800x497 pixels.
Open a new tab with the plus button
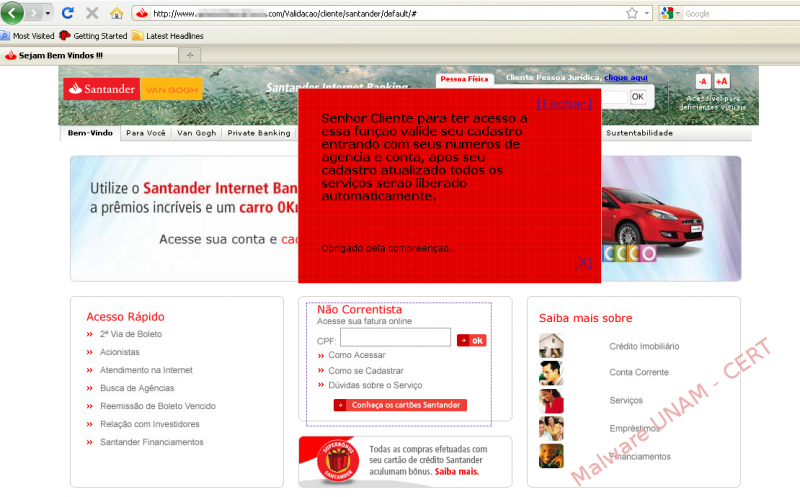point(190,55)
